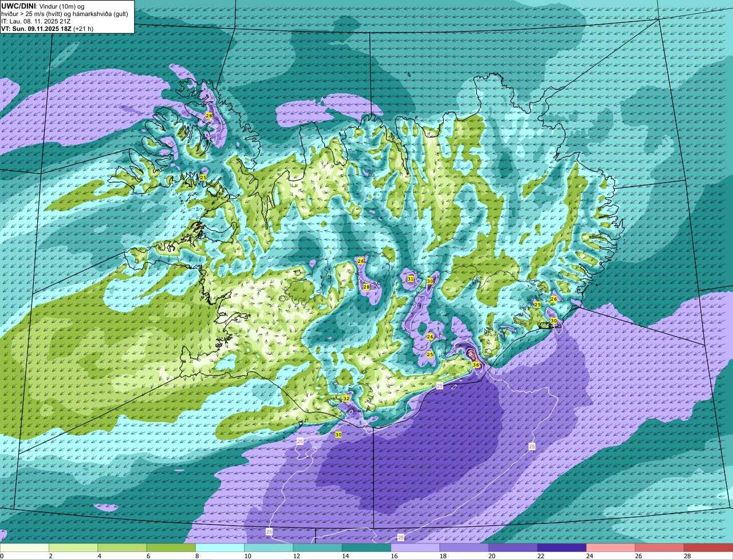Click the yellow 32 peak gust marker

(x=346, y=399)
